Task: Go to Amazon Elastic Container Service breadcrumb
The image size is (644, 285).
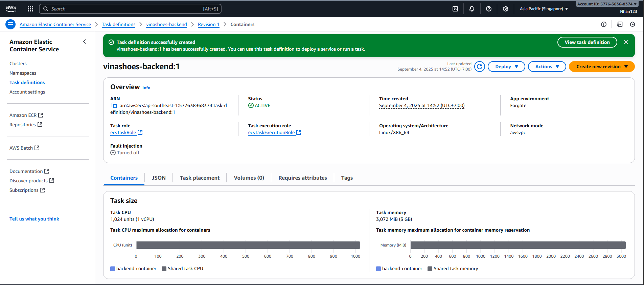Action: click(55, 24)
